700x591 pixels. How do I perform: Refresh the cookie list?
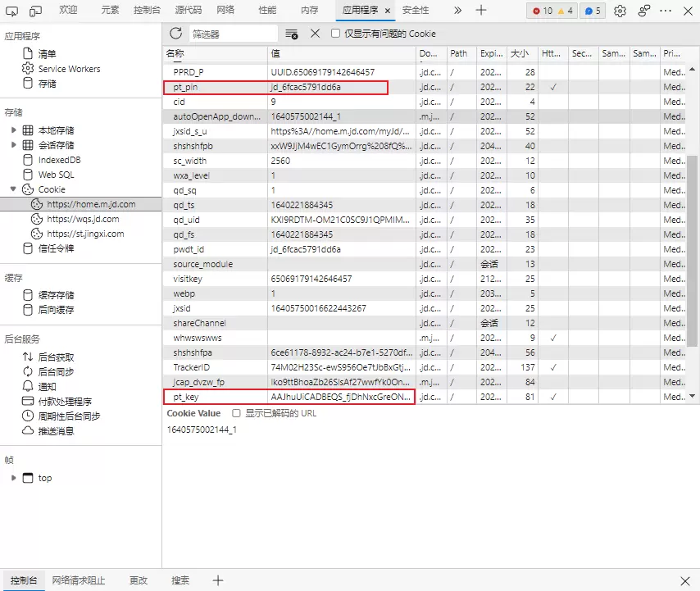click(x=175, y=34)
